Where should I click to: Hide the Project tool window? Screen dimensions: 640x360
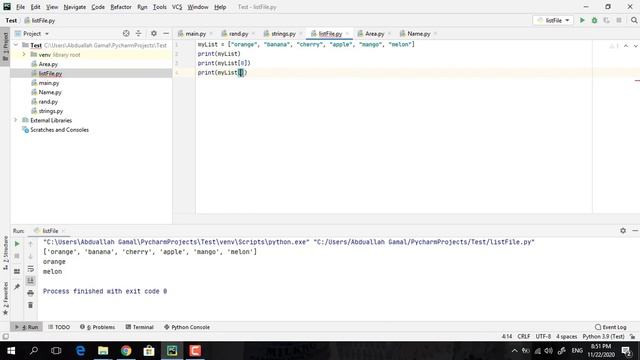[166, 33]
